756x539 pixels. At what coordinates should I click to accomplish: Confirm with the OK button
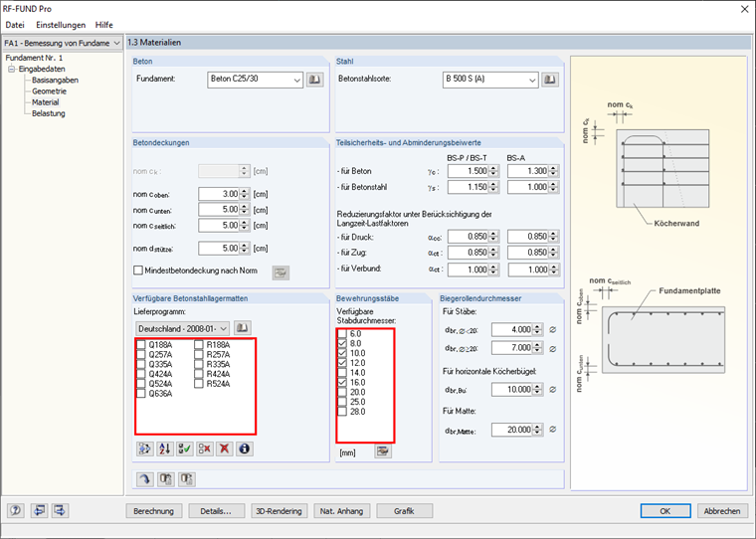(x=665, y=511)
